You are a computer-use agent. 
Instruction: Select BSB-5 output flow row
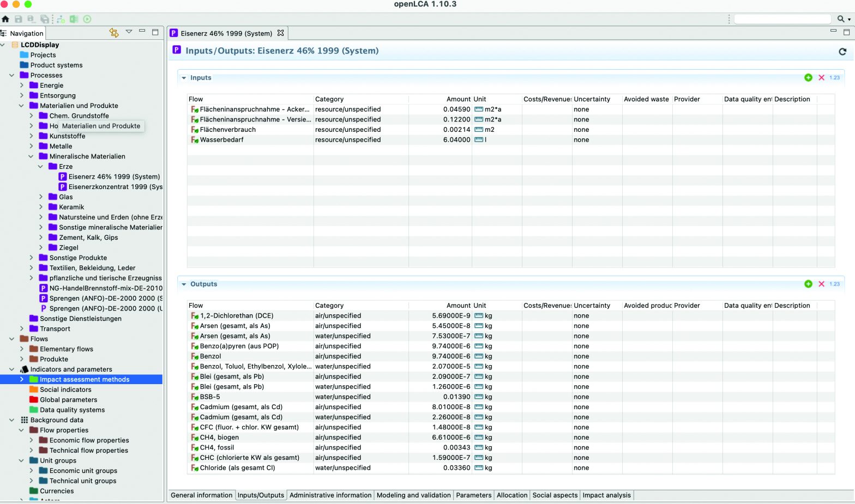511,397
